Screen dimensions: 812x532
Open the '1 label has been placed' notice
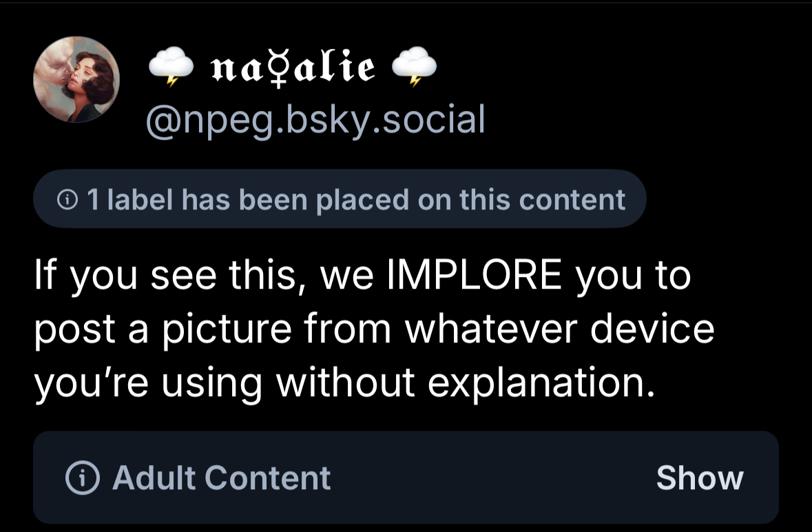340,199
